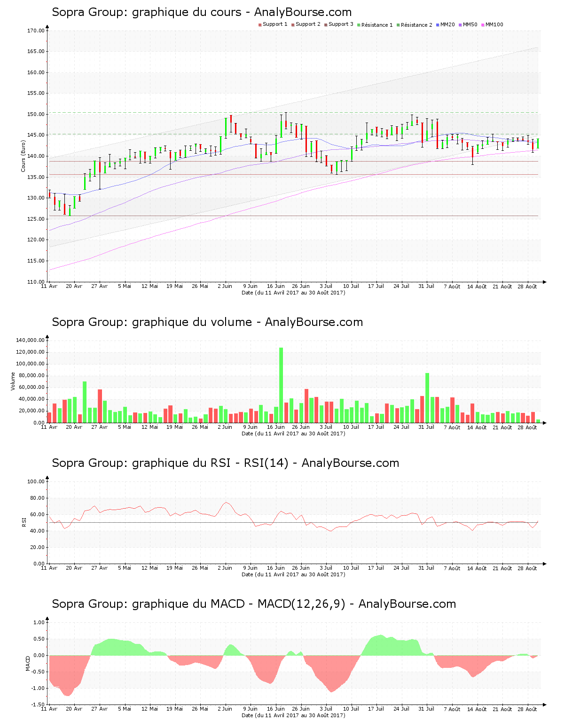Click the date range caption under price chart
Screen dimensions: 564x728
coord(293,293)
